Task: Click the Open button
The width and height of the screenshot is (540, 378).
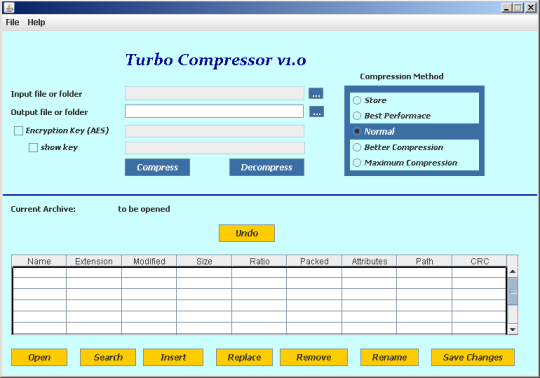Action: coord(39,357)
